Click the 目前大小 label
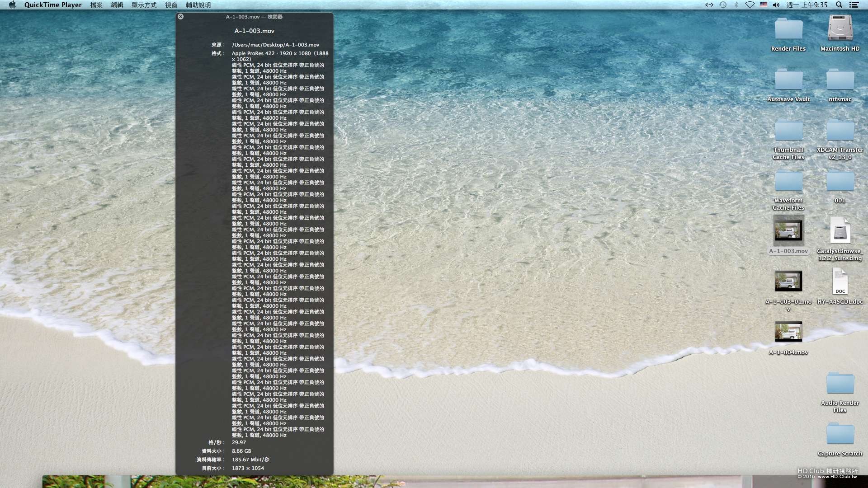This screenshot has width=868, height=488. point(213,468)
